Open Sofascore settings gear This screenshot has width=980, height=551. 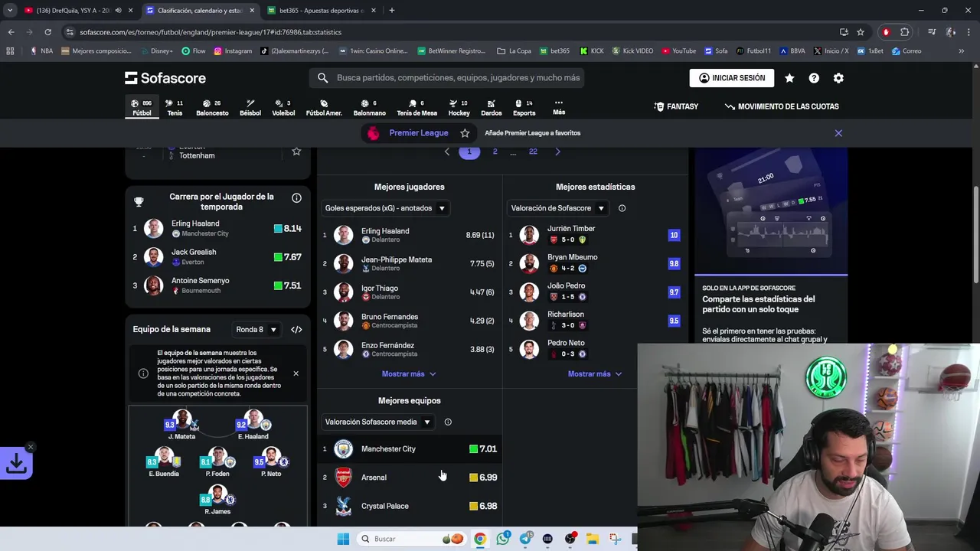838,78
